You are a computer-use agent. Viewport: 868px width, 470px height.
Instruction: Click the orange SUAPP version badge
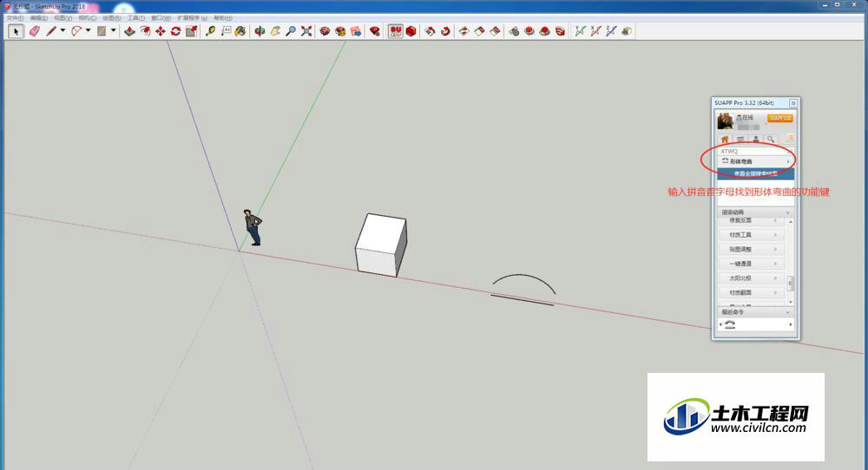(x=780, y=118)
